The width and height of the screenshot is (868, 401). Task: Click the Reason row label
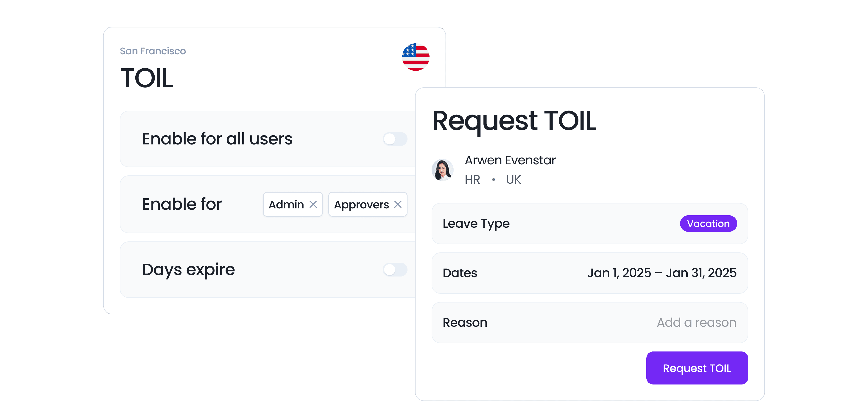point(465,323)
